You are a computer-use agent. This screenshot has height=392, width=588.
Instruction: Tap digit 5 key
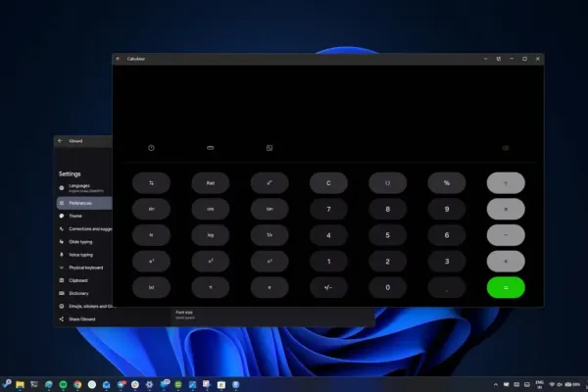[387, 235]
